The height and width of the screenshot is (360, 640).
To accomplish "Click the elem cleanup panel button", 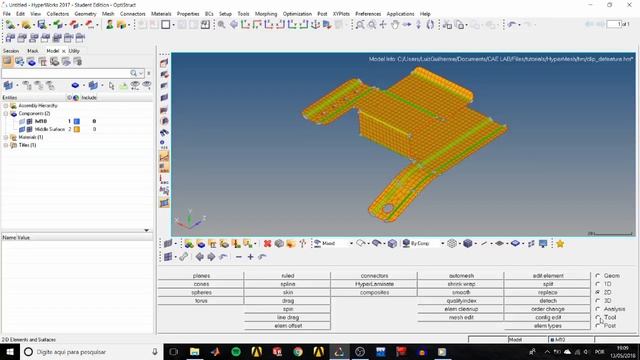I will click(461, 309).
